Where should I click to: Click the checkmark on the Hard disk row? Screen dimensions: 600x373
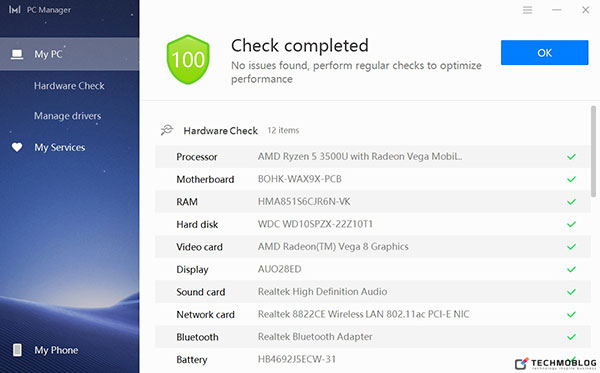pyautogui.click(x=571, y=224)
